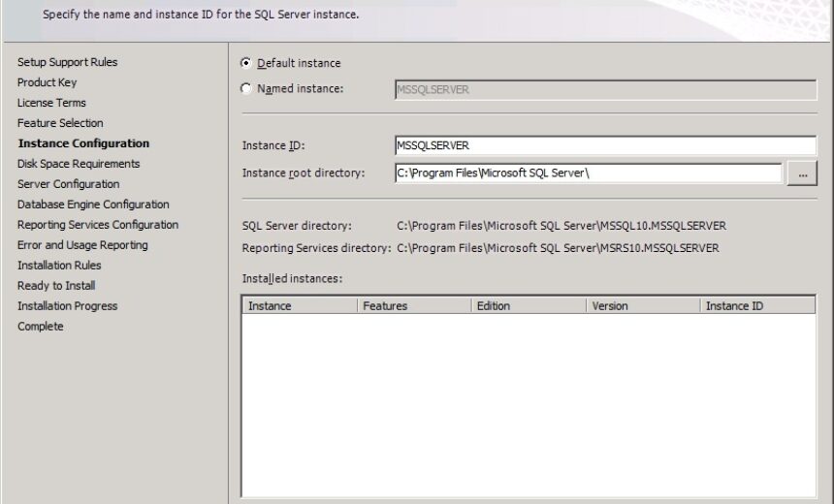Image resolution: width=834 pixels, height=504 pixels.
Task: Click the Instance root directory field
Action: [x=589, y=173]
